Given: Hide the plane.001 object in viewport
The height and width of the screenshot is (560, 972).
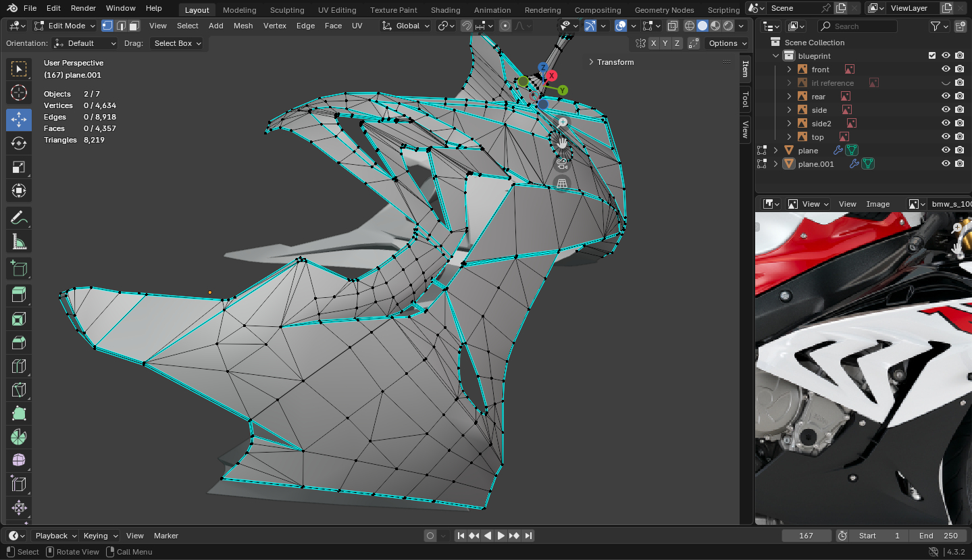Looking at the screenshot, I should tap(946, 164).
